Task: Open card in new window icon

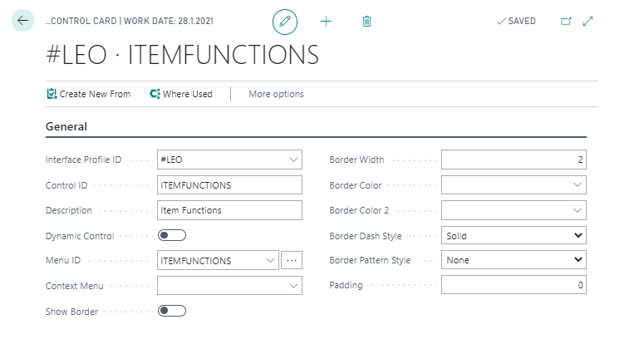Action: click(567, 22)
